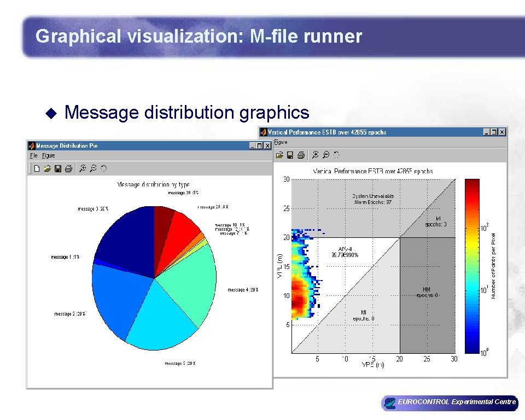Open Figure menu in Vertical Performance window

point(281,142)
